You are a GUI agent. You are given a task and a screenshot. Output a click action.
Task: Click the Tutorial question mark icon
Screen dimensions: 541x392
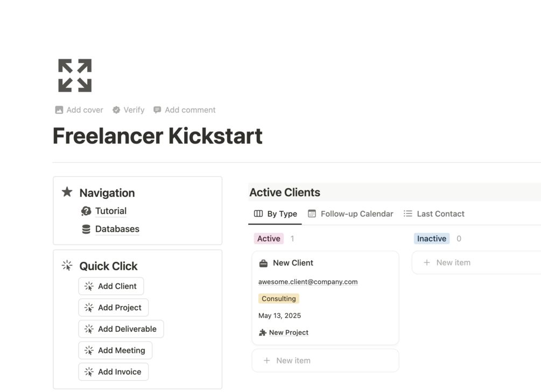pos(86,211)
